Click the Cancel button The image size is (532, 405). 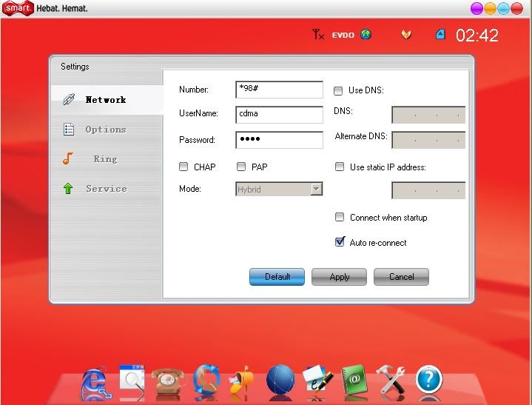tap(401, 277)
